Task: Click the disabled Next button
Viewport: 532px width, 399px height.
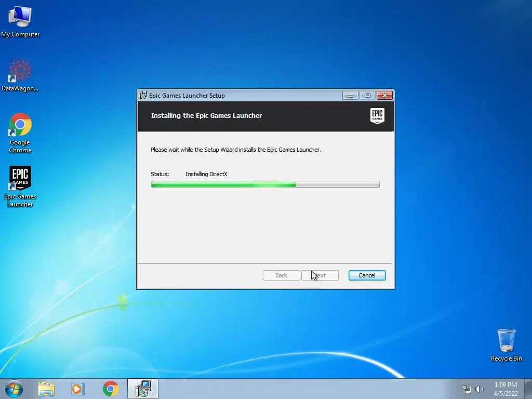Action: [320, 275]
